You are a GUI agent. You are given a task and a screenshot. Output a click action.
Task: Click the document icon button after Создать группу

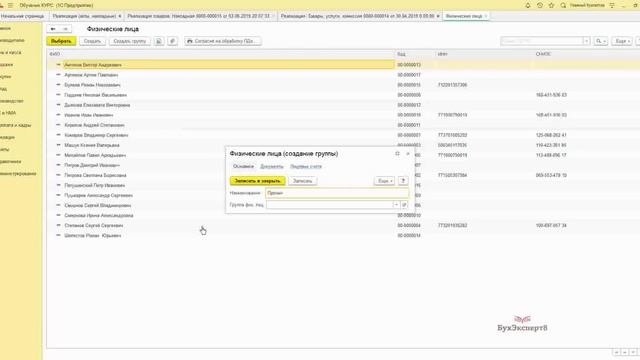159,41
